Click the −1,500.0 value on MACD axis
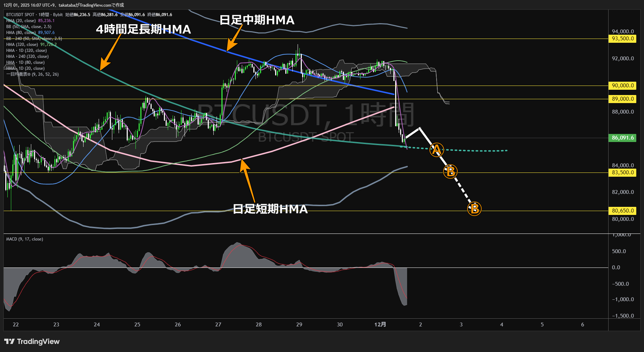 [x=623, y=316]
